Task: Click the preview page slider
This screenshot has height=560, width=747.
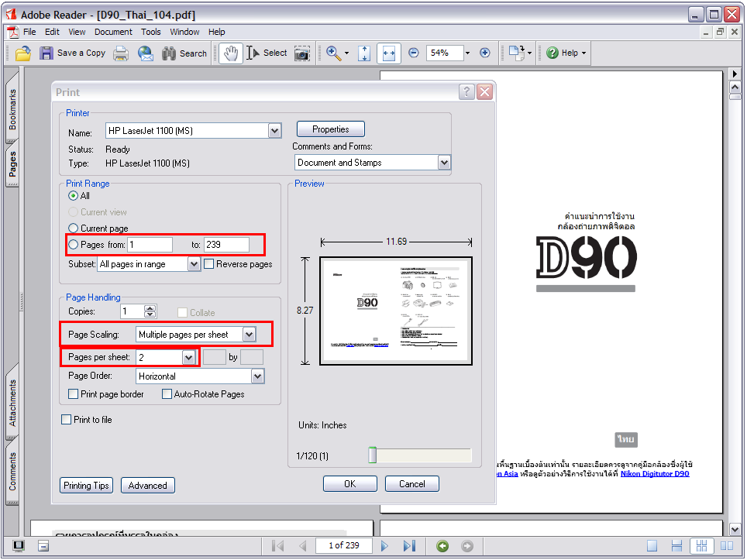Action: pyautogui.click(x=373, y=455)
